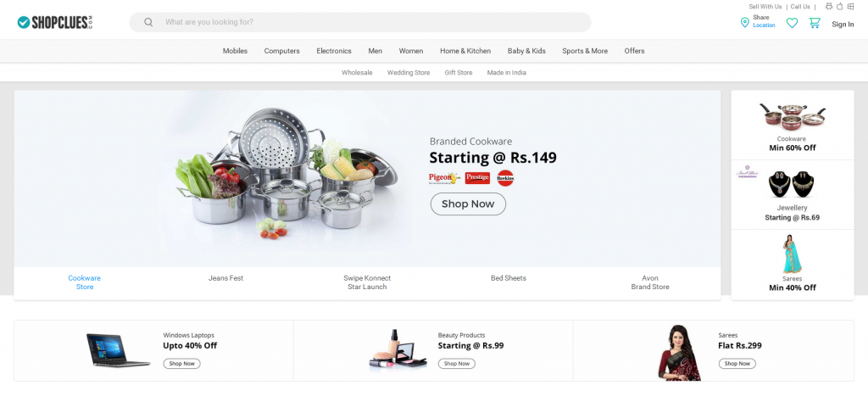Click the Share Location pin icon
The image size is (868, 402).
745,22
